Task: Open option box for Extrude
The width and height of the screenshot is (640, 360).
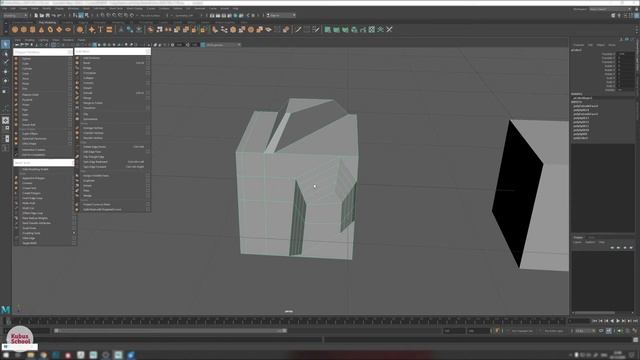Action: pos(148,93)
